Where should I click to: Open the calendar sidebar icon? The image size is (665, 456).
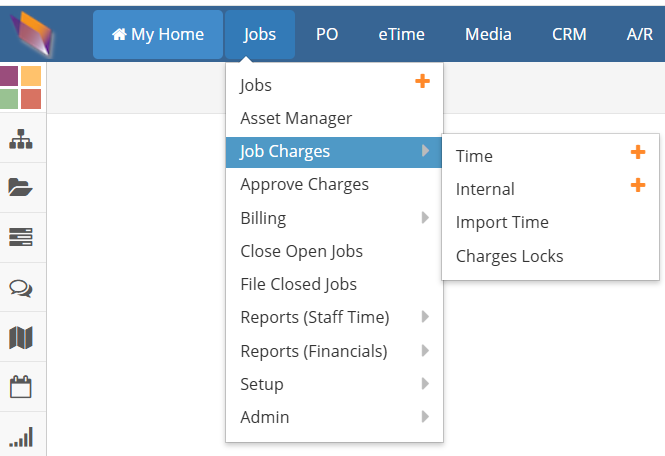[x=21, y=386]
